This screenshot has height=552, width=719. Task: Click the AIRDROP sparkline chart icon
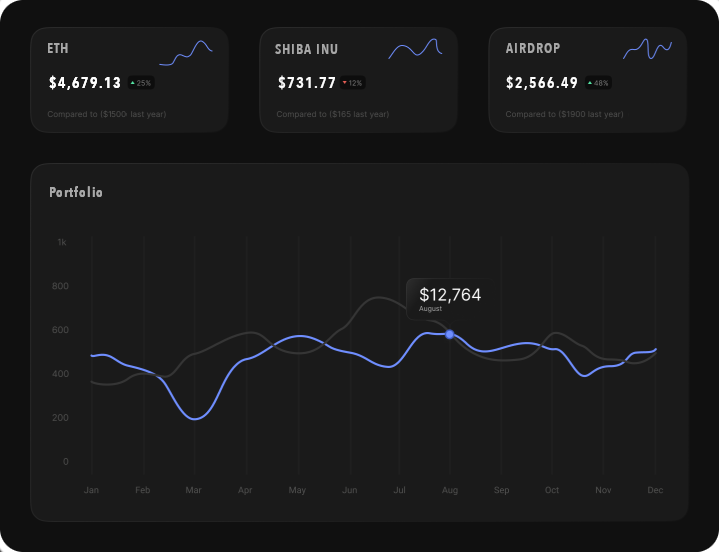pos(647,49)
